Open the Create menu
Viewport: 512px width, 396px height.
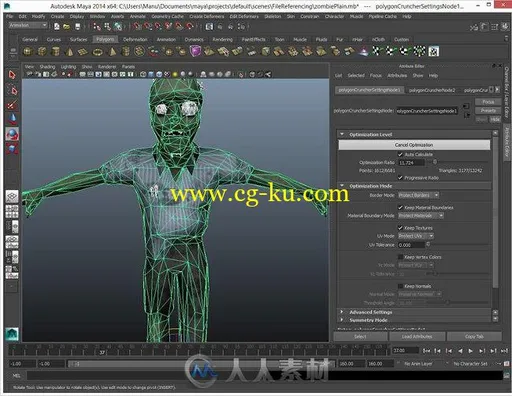pyautogui.click(x=57, y=16)
